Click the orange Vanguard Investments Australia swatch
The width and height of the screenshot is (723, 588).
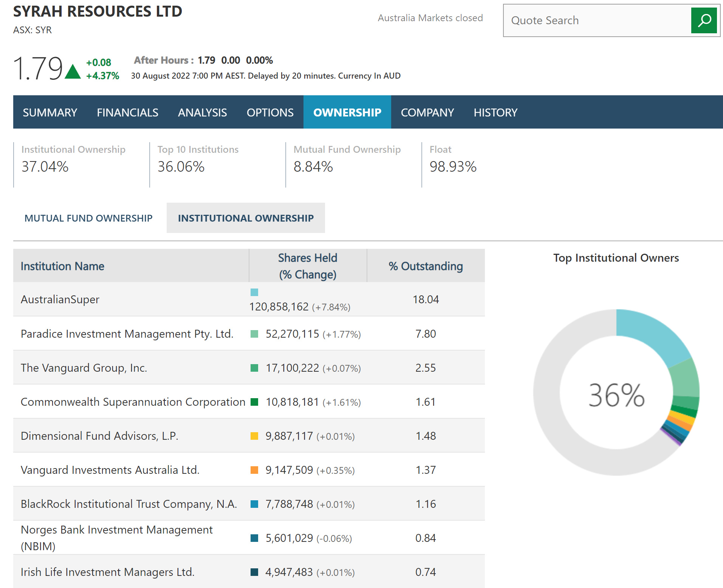pyautogui.click(x=254, y=470)
